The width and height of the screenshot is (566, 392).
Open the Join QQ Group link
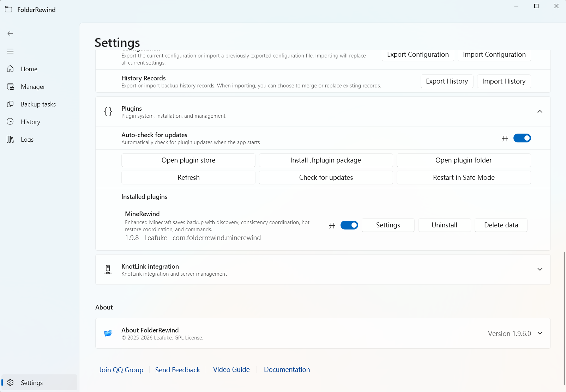pos(121,370)
